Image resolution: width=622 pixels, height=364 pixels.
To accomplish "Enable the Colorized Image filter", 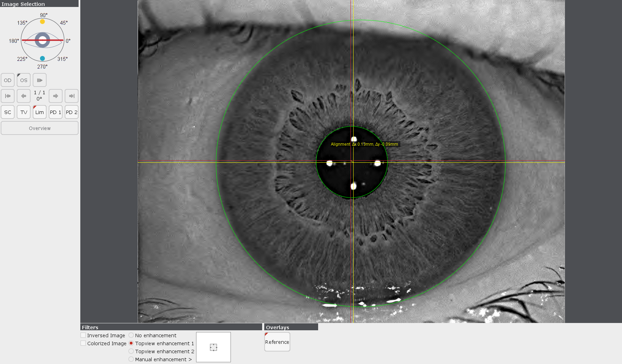I will coord(83,343).
